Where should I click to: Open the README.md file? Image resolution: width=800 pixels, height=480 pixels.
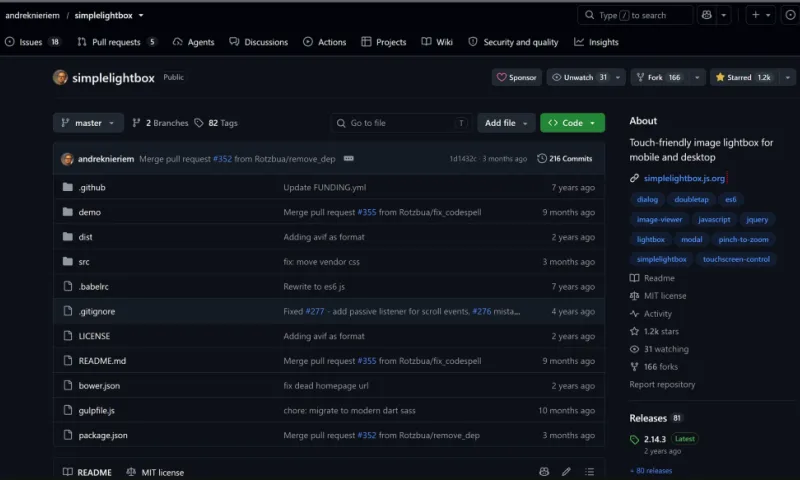point(102,361)
